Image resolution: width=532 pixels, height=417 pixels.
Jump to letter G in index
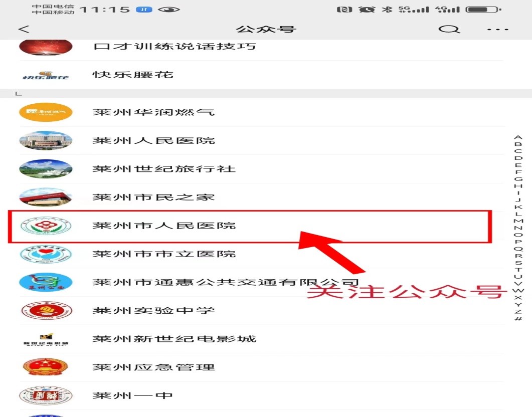(518, 179)
